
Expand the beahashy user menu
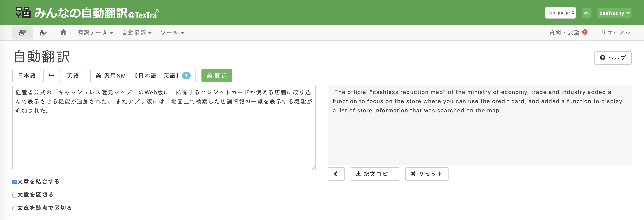pos(614,13)
